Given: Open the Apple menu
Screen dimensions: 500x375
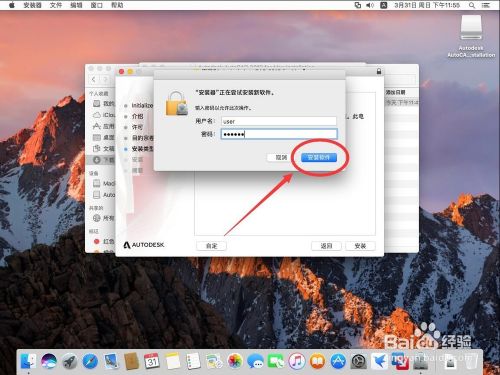Looking at the screenshot, I should 12,5.
